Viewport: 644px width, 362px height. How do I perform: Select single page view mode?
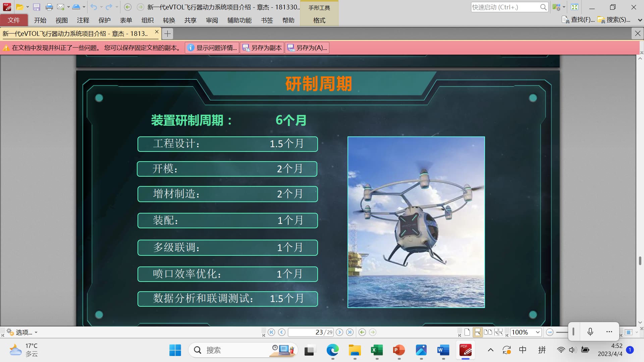467,332
